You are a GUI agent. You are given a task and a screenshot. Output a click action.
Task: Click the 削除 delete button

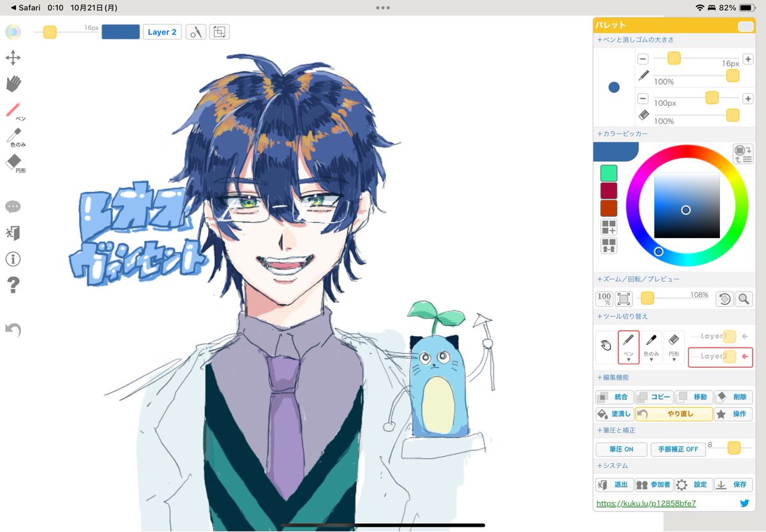pyautogui.click(x=733, y=397)
